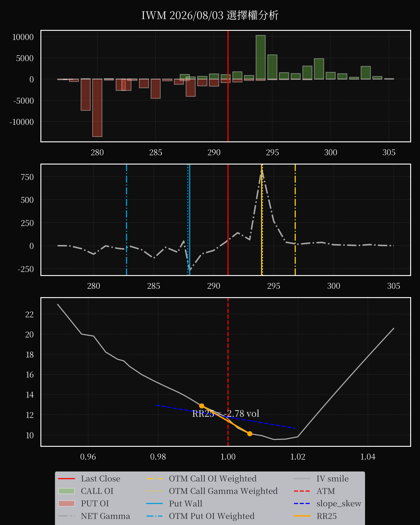Click the 1.00 x-axis label
This screenshot has height=525, width=420.
tap(228, 457)
